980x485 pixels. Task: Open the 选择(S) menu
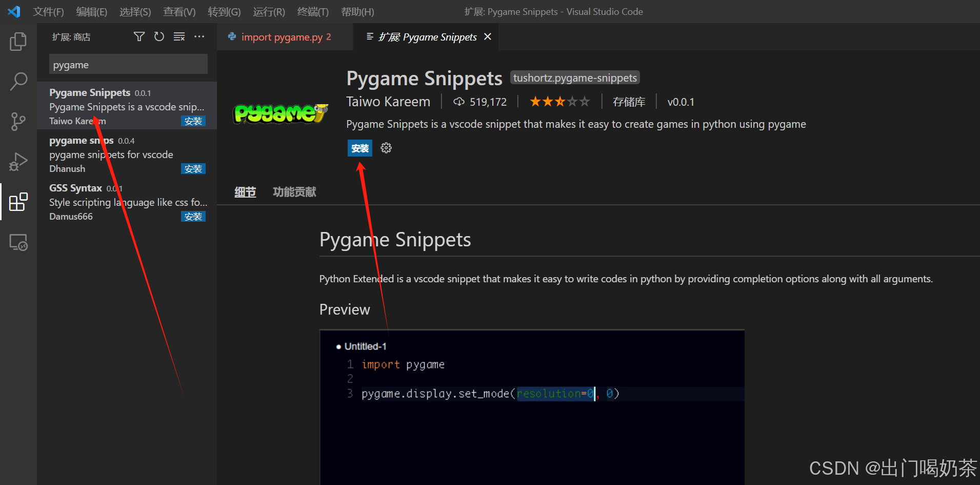pyautogui.click(x=135, y=11)
